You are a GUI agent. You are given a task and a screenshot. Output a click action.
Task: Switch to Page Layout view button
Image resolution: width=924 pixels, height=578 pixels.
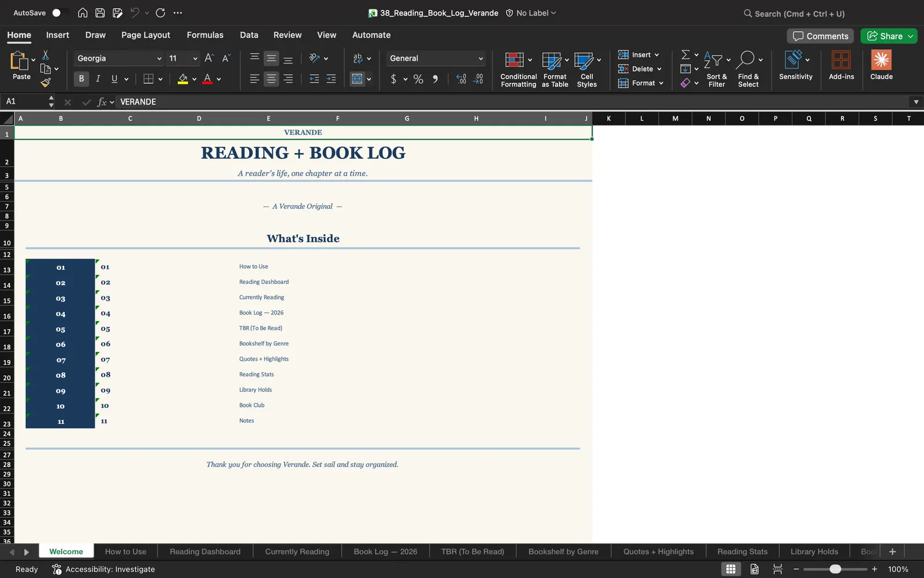(754, 569)
